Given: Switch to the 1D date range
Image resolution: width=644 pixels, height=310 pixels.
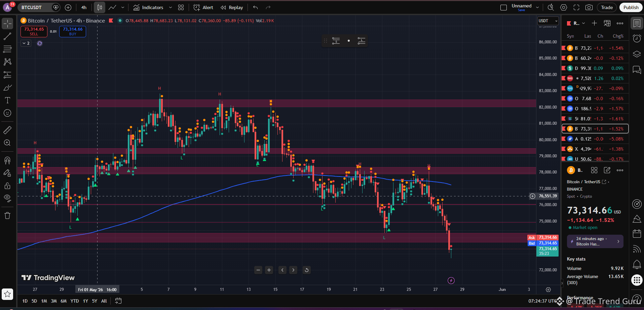Looking at the screenshot, I should pyautogui.click(x=25, y=301).
